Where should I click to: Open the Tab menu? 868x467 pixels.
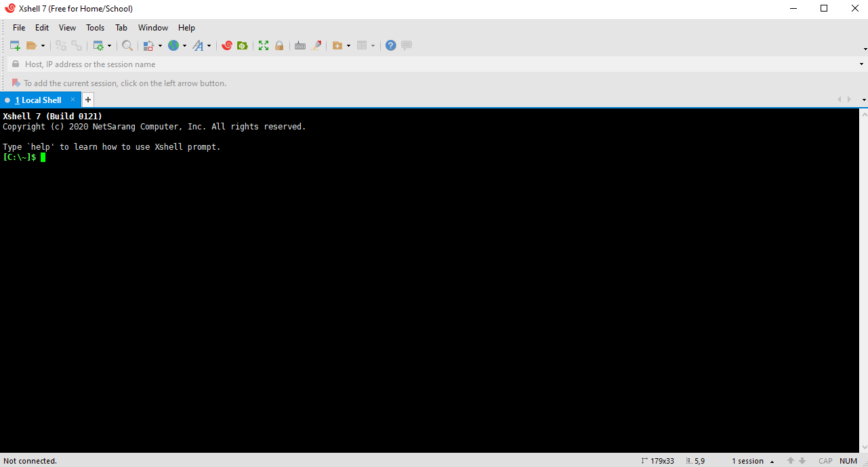point(121,28)
